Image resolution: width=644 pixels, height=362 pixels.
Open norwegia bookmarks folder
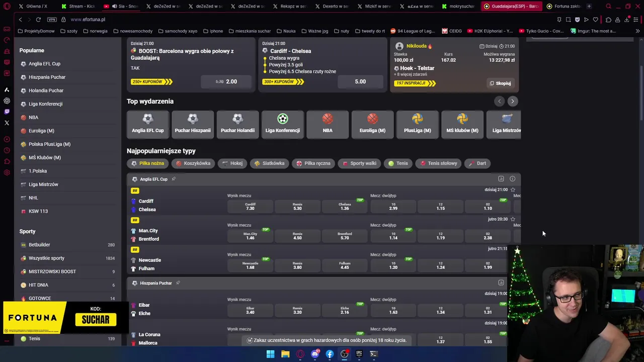[95, 31]
